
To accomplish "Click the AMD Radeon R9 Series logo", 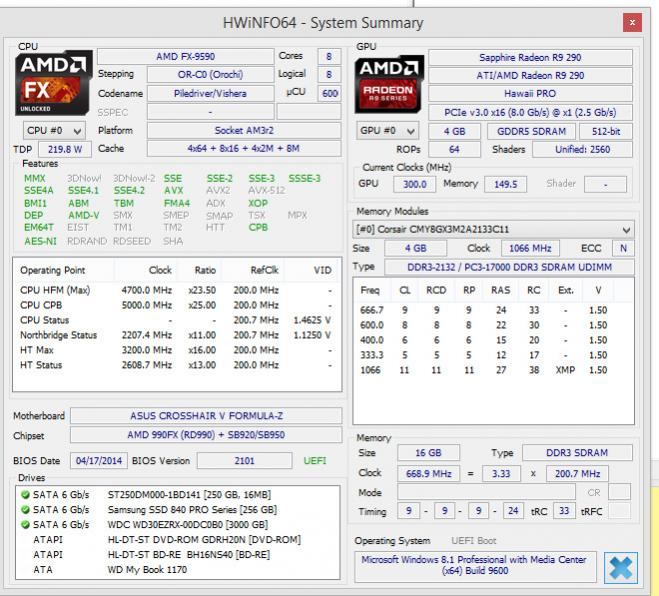I will point(388,84).
